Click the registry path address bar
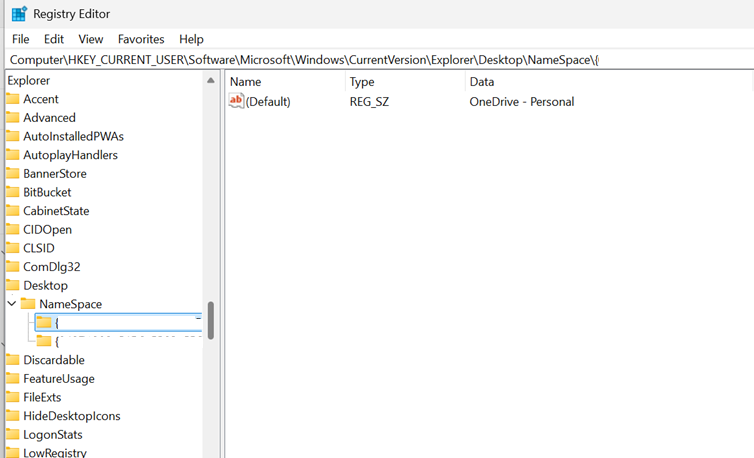 380,60
